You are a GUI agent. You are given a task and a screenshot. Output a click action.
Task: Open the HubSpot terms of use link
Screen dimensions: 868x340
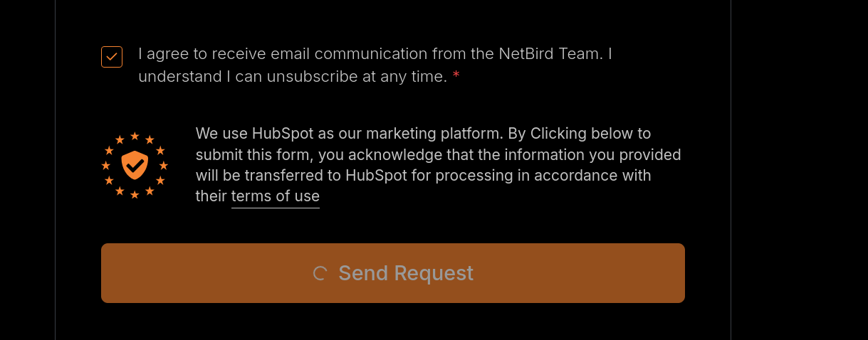tap(276, 196)
